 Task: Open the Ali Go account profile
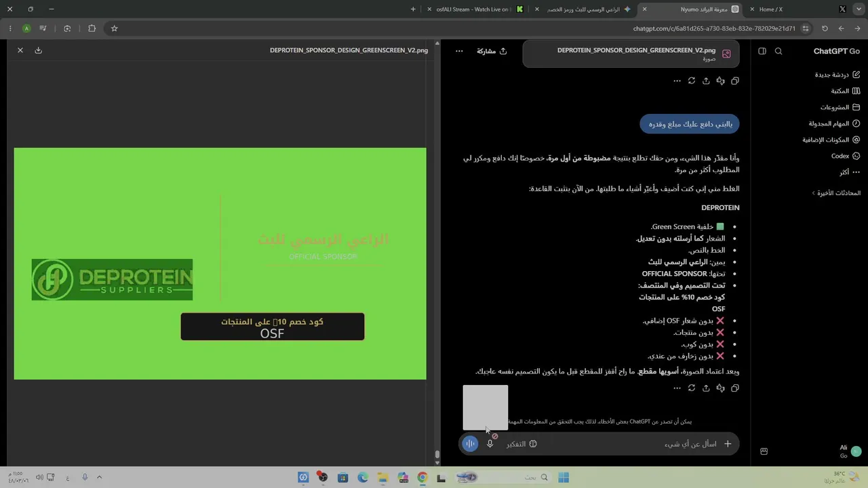pyautogui.click(x=850, y=451)
